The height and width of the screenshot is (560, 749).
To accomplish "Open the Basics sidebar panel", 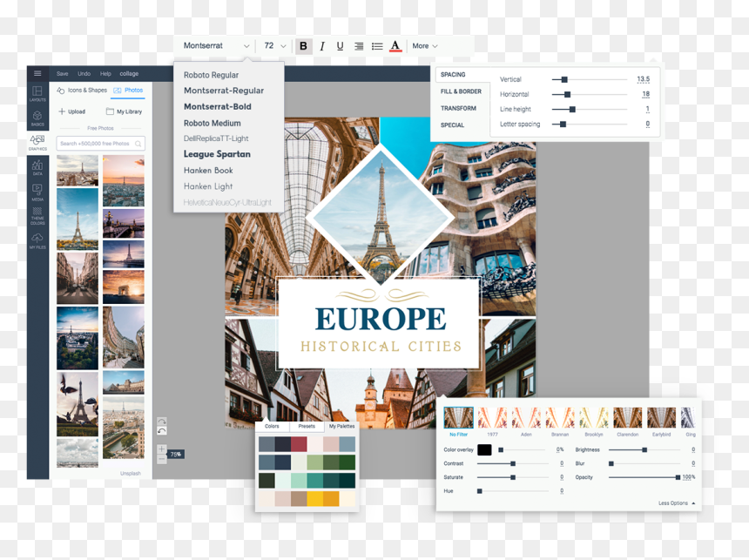I will click(37, 118).
